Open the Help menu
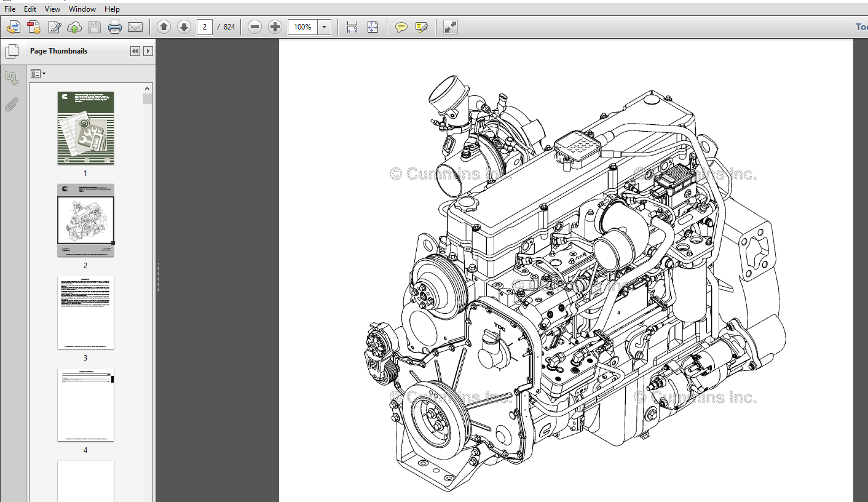Viewport: 868px width, 502px height. [112, 9]
